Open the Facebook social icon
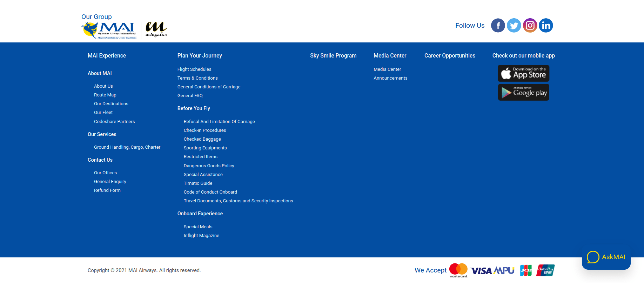 tap(498, 26)
